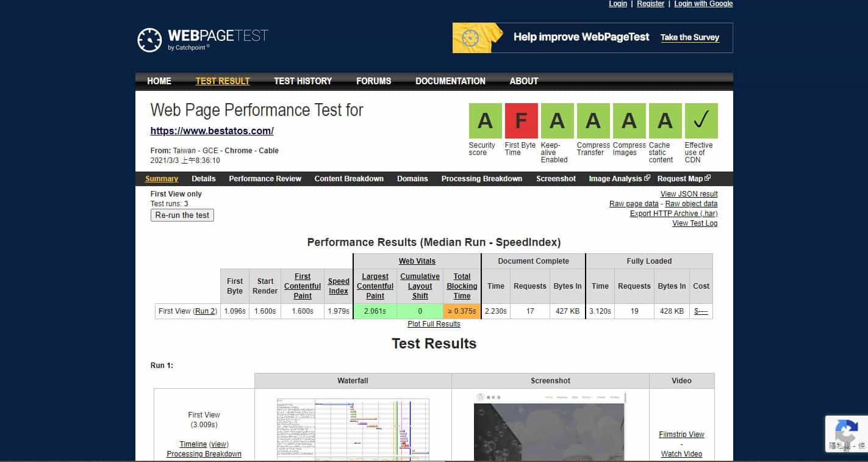Screen dimensions: 868x462
Task: Click Processing Breakdown link under Run 1
Action: (x=204, y=454)
